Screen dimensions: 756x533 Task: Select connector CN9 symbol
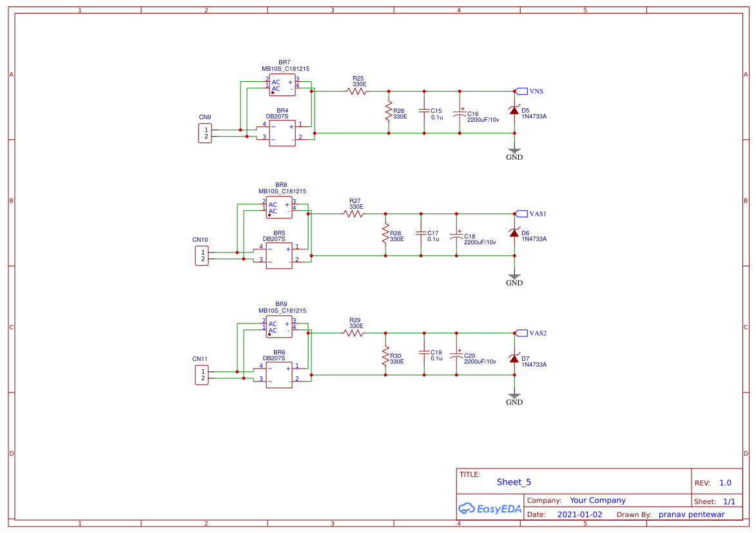[x=204, y=132]
